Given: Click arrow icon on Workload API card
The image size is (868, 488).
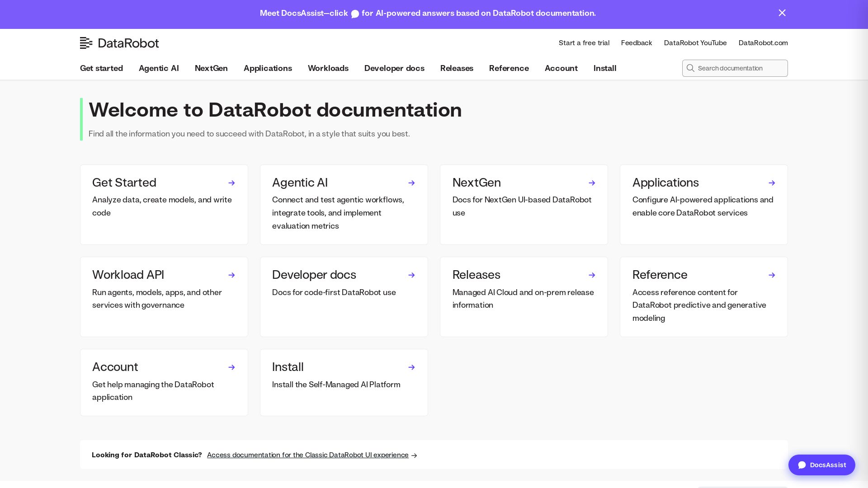Looking at the screenshot, I should click(231, 275).
